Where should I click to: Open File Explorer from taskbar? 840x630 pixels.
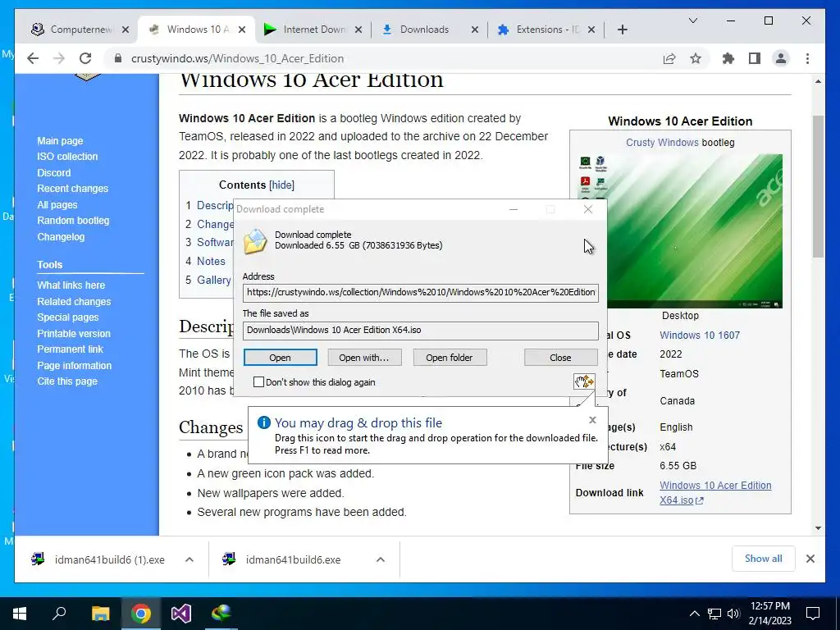point(100,614)
